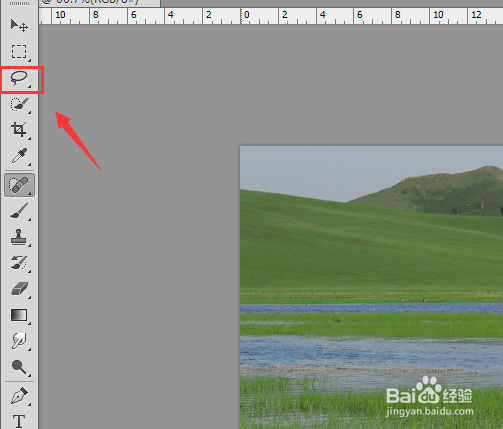Screen dimensions: 503x429
Task: Click the toolbar grip handle at top
Action: point(19,3)
